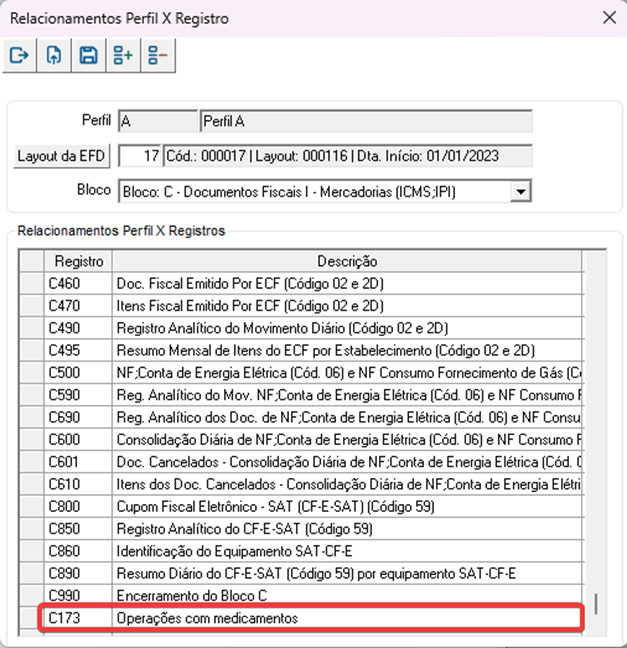Click description 'Encerramento do Bloco C'

click(192, 596)
